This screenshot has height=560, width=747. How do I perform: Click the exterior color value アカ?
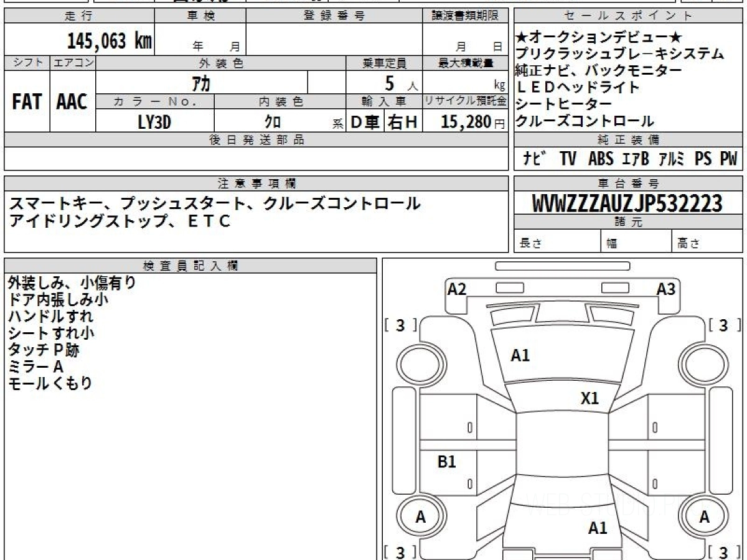200,82
